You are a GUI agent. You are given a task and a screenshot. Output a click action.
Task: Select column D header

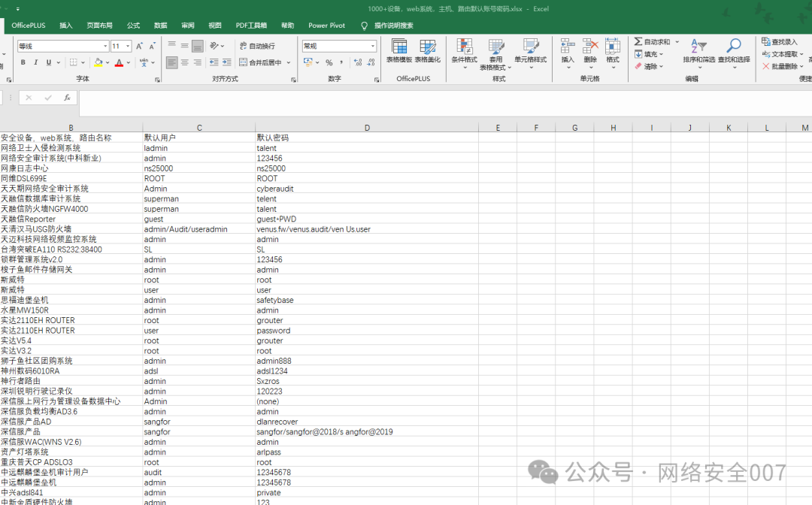pyautogui.click(x=367, y=128)
